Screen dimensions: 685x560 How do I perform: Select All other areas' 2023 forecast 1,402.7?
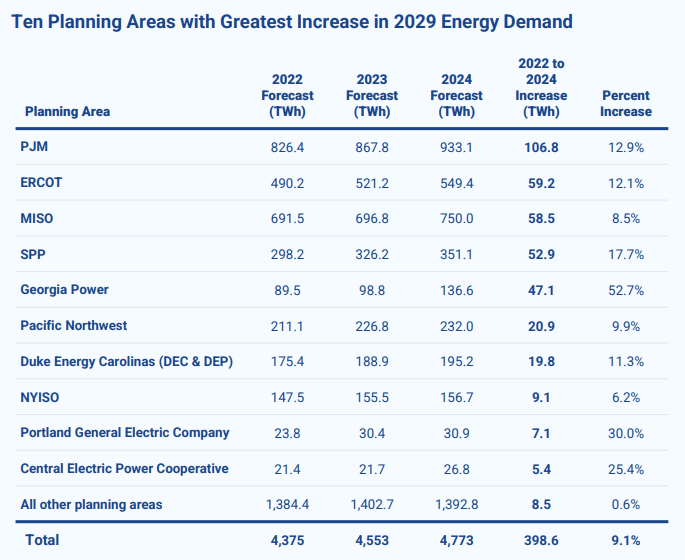[372, 505]
